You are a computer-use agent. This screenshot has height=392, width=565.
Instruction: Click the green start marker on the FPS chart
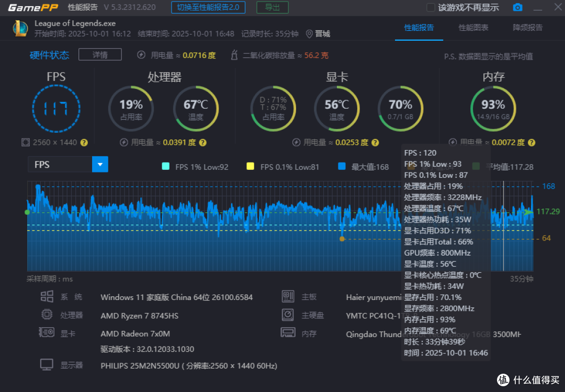tap(27, 212)
